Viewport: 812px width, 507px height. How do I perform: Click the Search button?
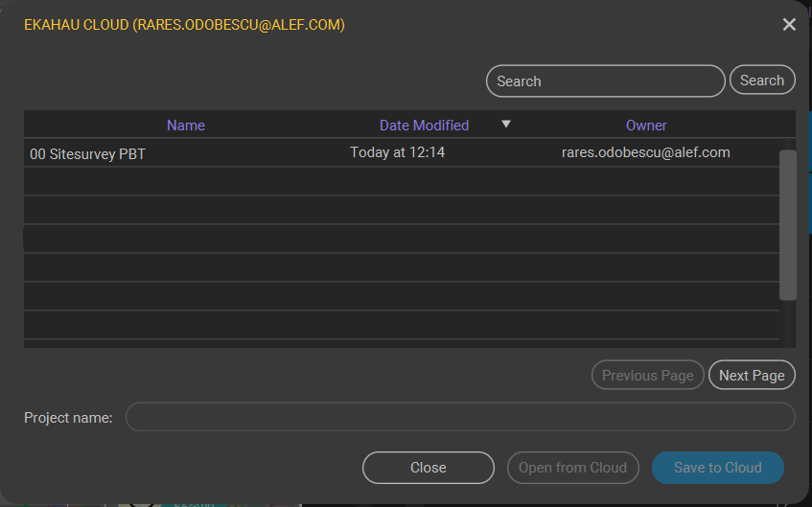coord(762,80)
